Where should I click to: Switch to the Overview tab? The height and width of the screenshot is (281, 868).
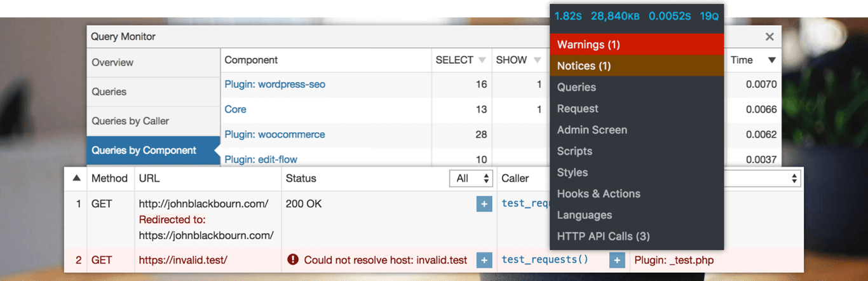[112, 62]
